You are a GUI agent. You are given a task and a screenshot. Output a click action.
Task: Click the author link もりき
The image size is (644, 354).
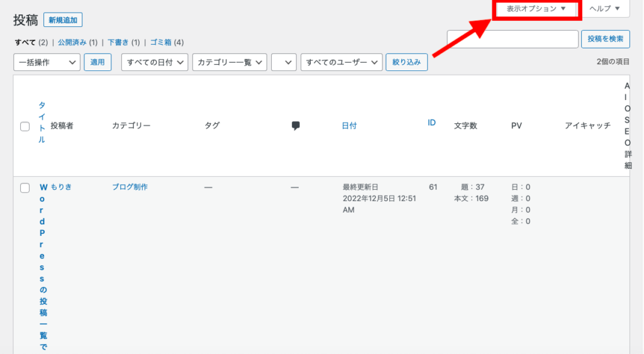[61, 187]
